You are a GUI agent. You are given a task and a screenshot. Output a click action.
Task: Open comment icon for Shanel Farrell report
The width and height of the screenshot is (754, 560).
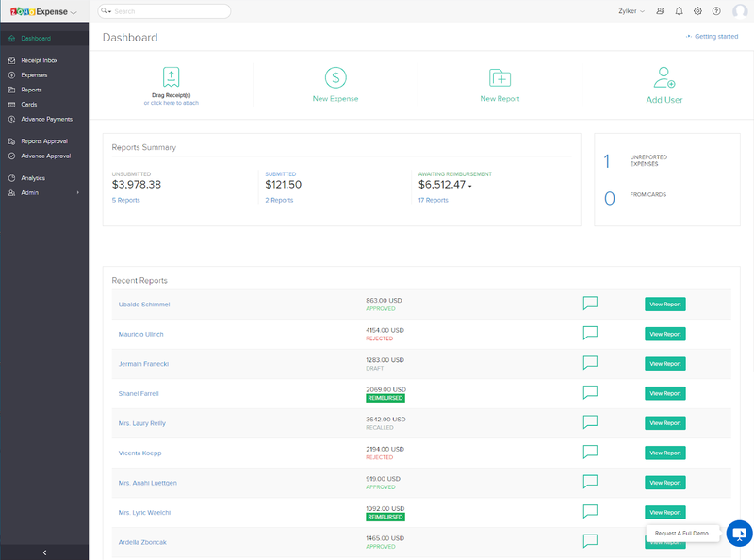coord(590,392)
